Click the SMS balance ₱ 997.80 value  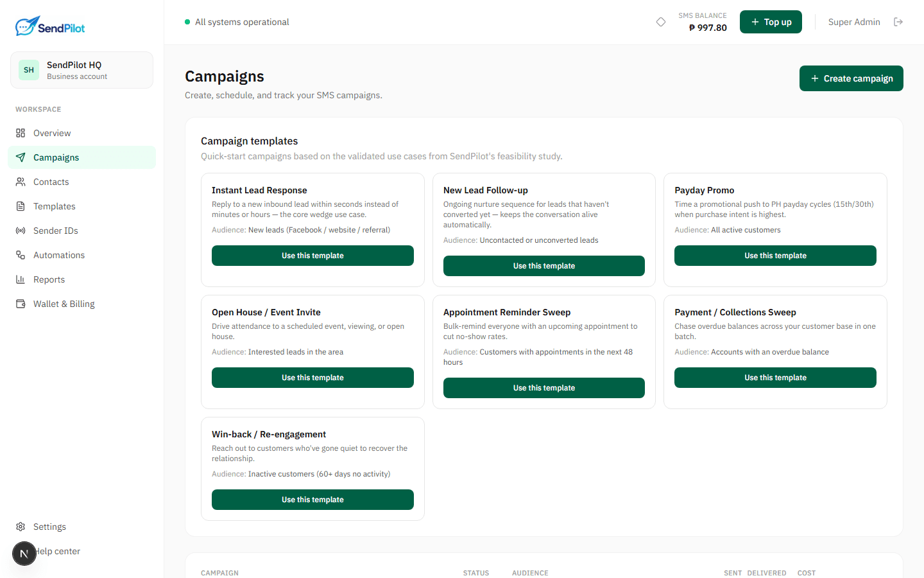[708, 28]
